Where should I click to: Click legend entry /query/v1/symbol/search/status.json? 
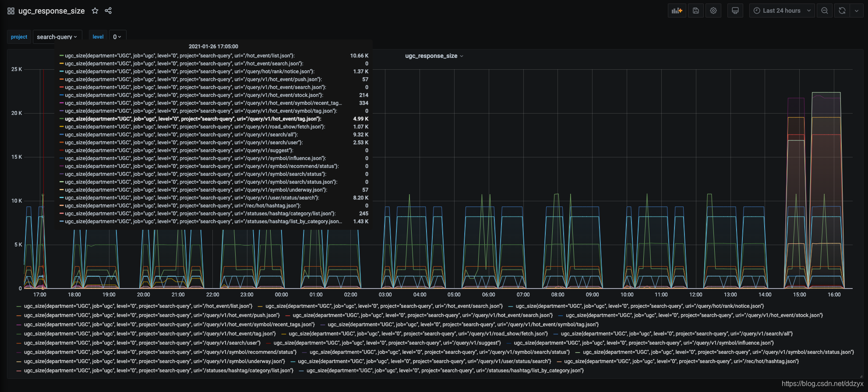tap(718, 352)
